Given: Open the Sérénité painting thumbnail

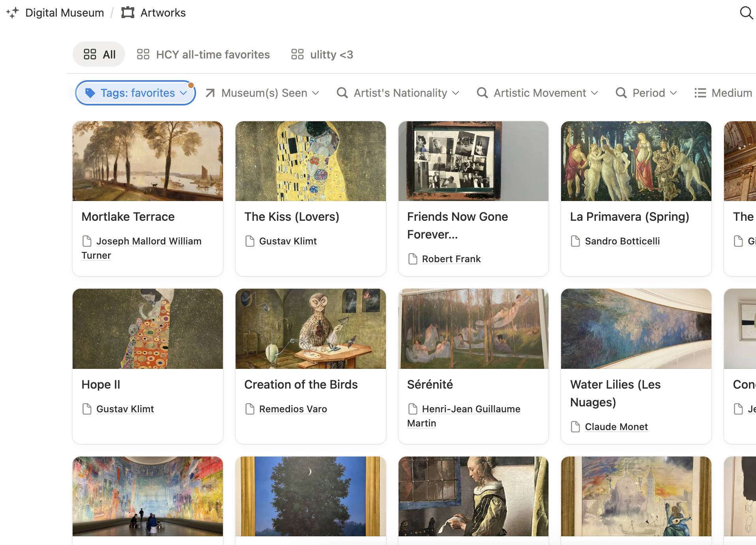Looking at the screenshot, I should (473, 329).
